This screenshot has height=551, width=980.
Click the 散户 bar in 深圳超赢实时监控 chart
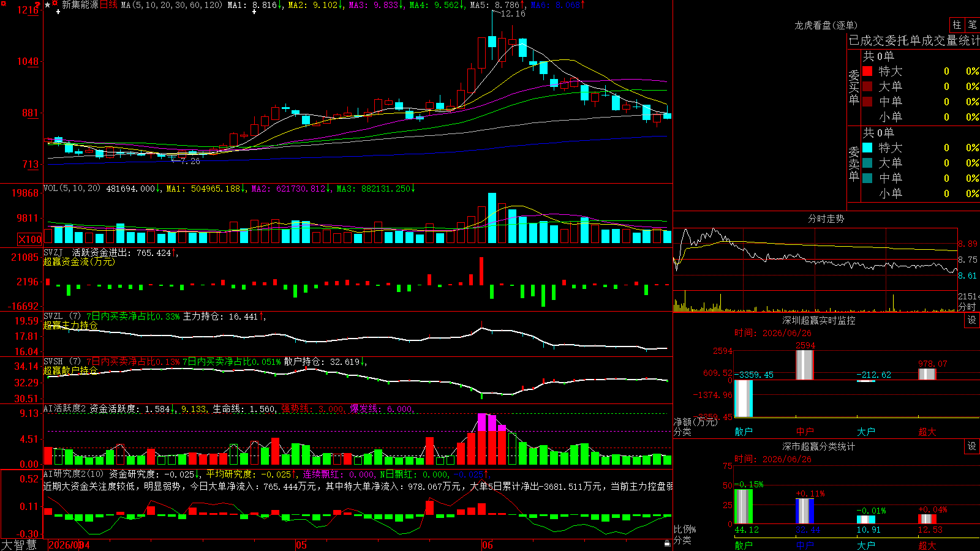(x=743, y=399)
